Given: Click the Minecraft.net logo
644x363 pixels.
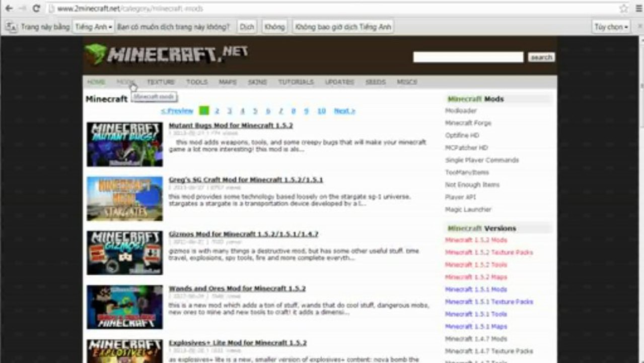Looking at the screenshot, I should (x=166, y=54).
